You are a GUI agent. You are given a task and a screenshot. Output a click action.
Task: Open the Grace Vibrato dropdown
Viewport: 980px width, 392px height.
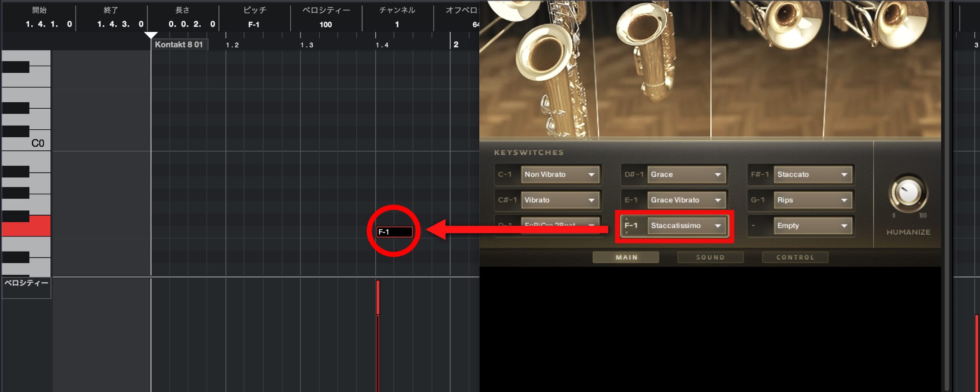pos(686,200)
